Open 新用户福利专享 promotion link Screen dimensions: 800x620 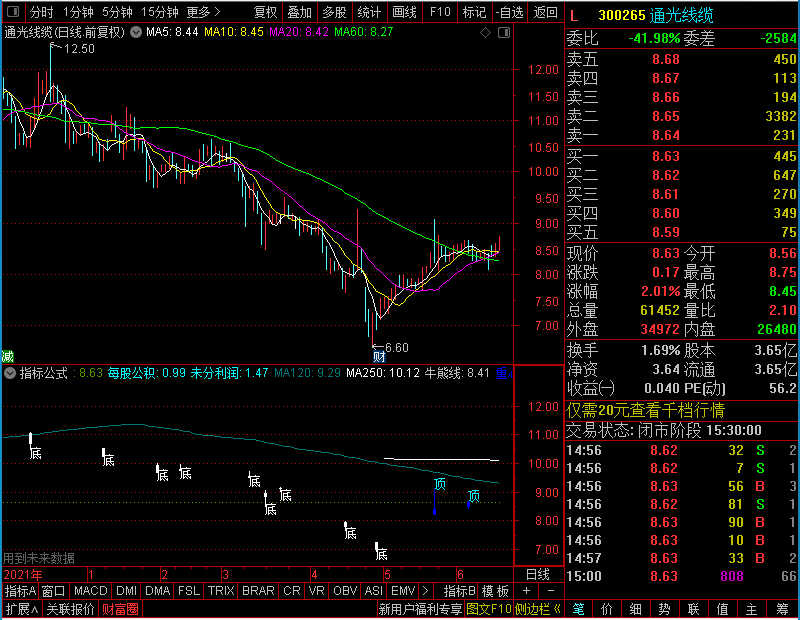click(x=420, y=609)
